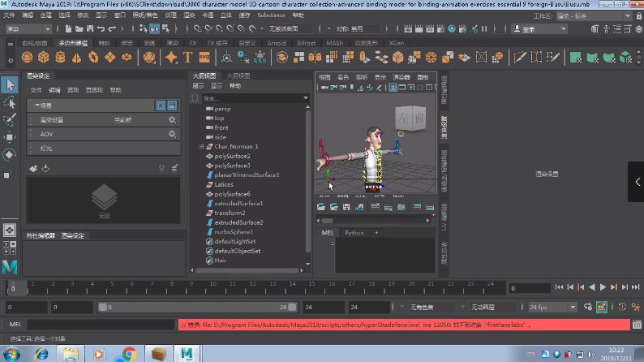Toggle the eye icon in scene header
The image size is (644, 362).
tap(161, 106)
